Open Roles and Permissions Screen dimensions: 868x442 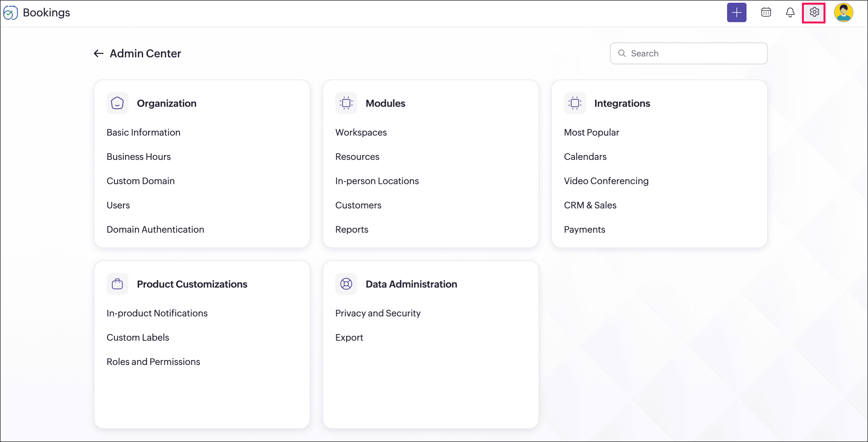153,362
